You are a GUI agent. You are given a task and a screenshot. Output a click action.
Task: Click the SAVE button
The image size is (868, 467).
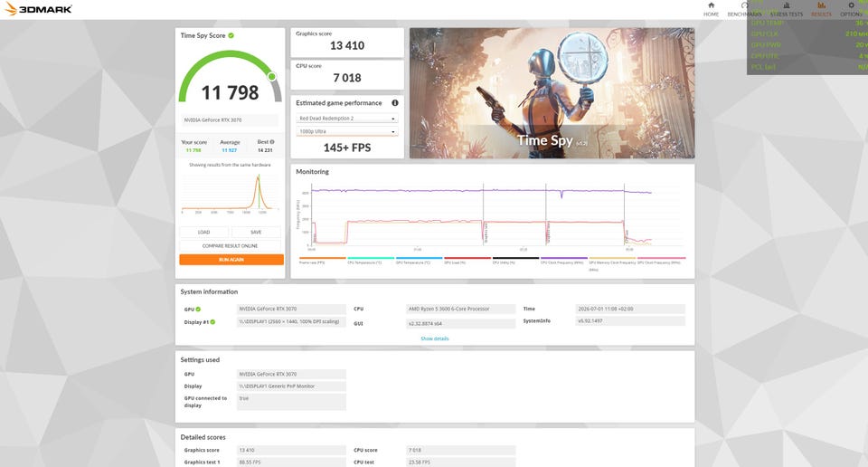click(256, 232)
